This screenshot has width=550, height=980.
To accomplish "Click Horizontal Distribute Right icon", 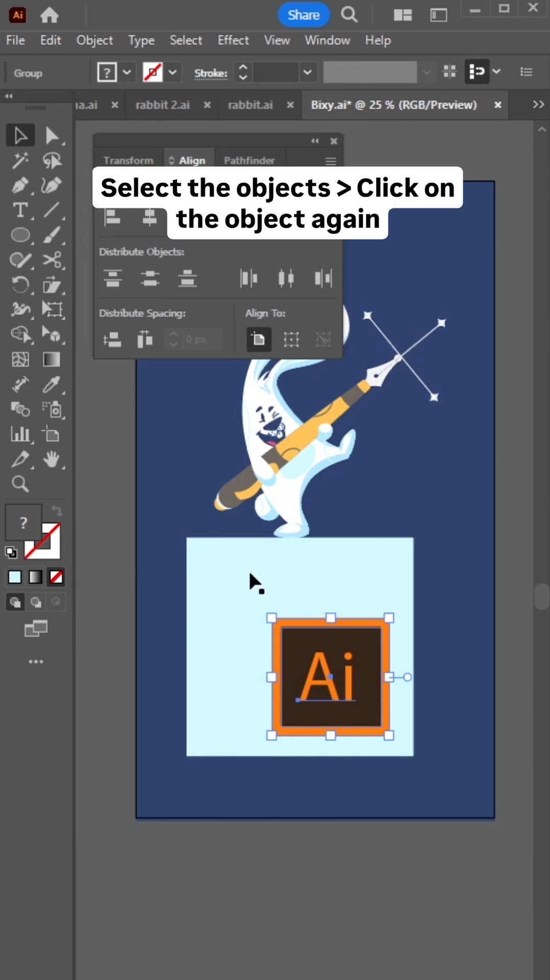I will click(x=323, y=279).
